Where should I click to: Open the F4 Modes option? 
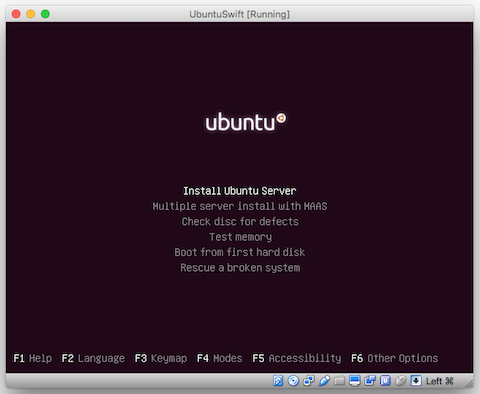(219, 358)
